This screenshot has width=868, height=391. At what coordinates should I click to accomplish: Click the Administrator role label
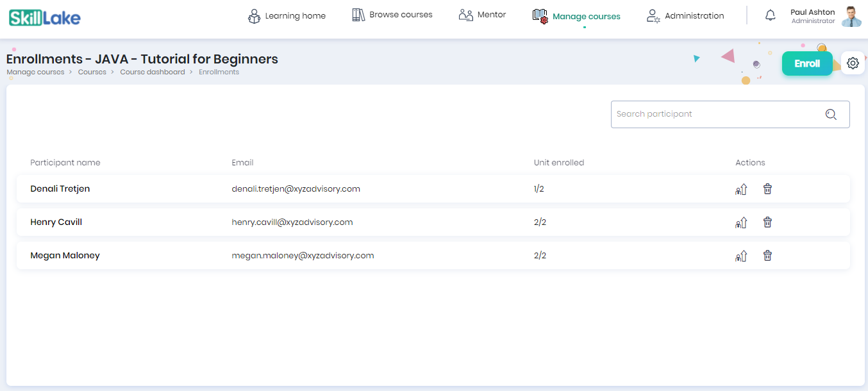tap(814, 21)
